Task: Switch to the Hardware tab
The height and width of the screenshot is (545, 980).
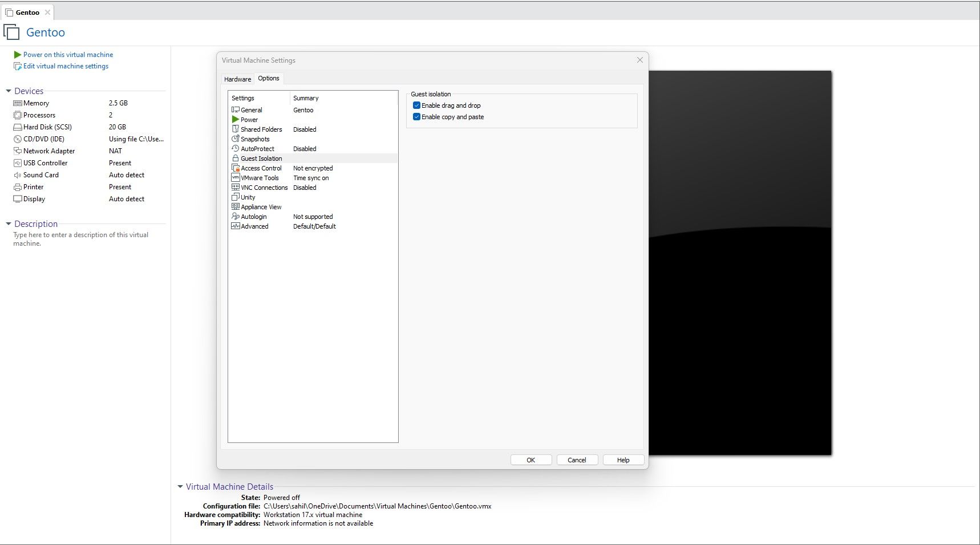Action: coord(238,79)
